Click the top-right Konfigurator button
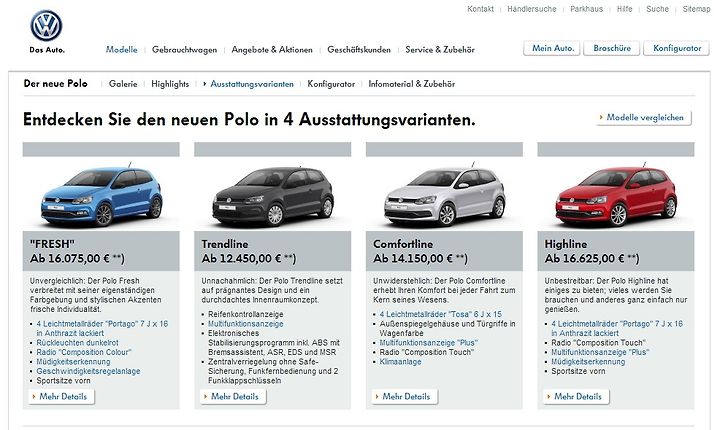The height and width of the screenshot is (430, 720). tap(676, 48)
